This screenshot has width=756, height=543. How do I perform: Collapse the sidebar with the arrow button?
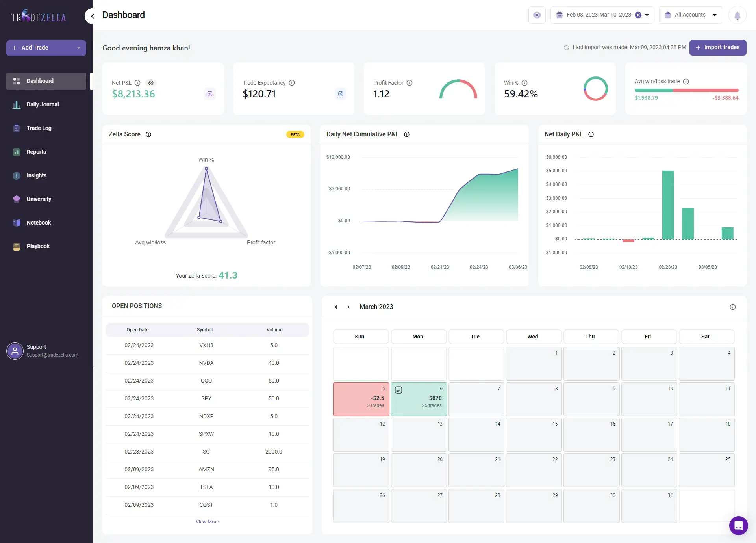[92, 16]
